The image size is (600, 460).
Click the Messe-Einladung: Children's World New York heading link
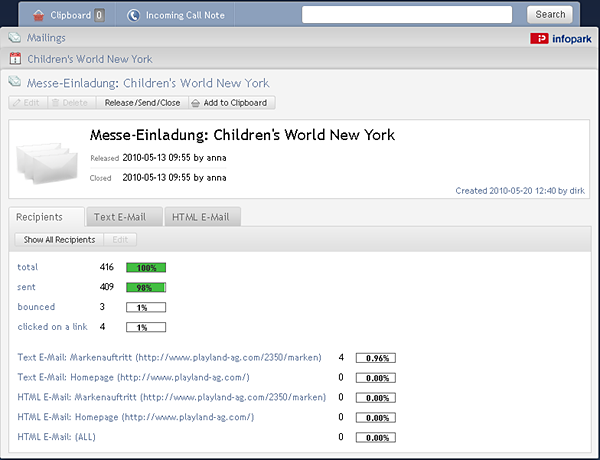148,83
